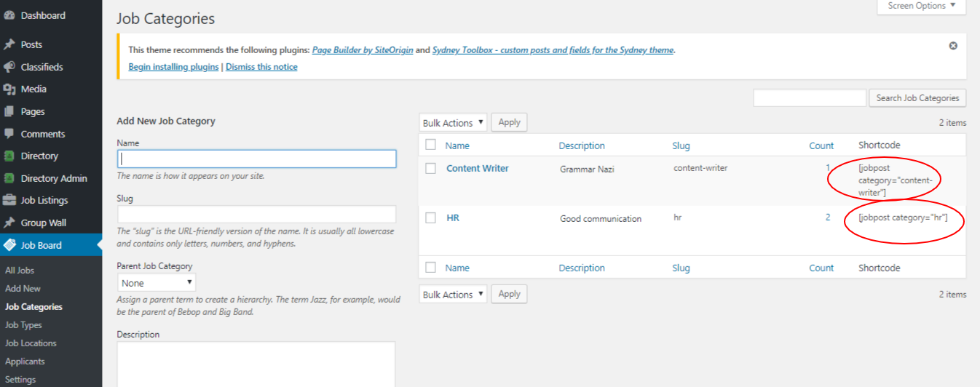Open Directory Admin menu in sidebar
The height and width of the screenshot is (387, 980).
pyautogui.click(x=54, y=178)
